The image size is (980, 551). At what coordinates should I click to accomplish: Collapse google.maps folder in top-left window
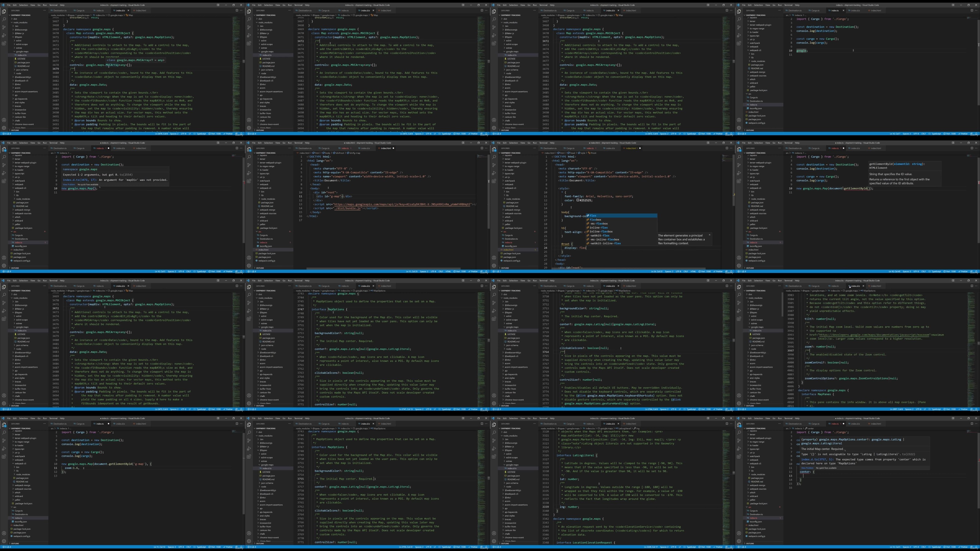pyautogui.click(x=22, y=51)
